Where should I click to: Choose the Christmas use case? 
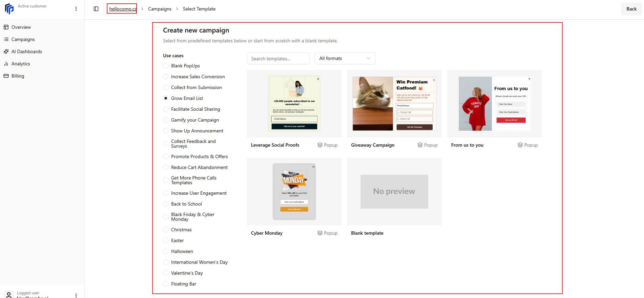pyautogui.click(x=166, y=230)
